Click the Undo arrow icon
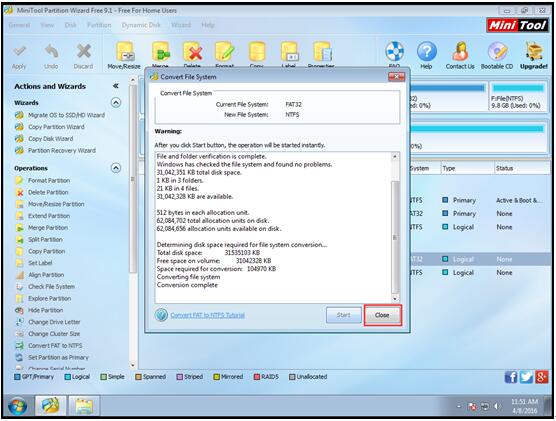556x421 pixels. click(51, 52)
